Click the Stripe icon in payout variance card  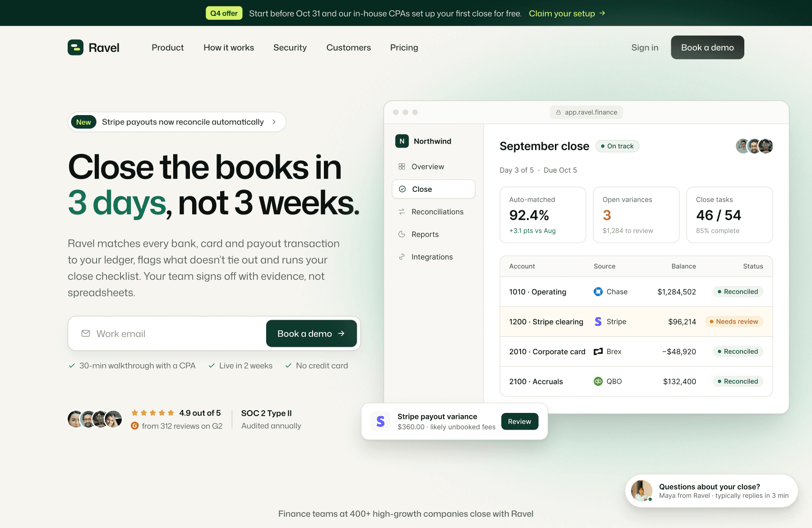[x=381, y=421]
